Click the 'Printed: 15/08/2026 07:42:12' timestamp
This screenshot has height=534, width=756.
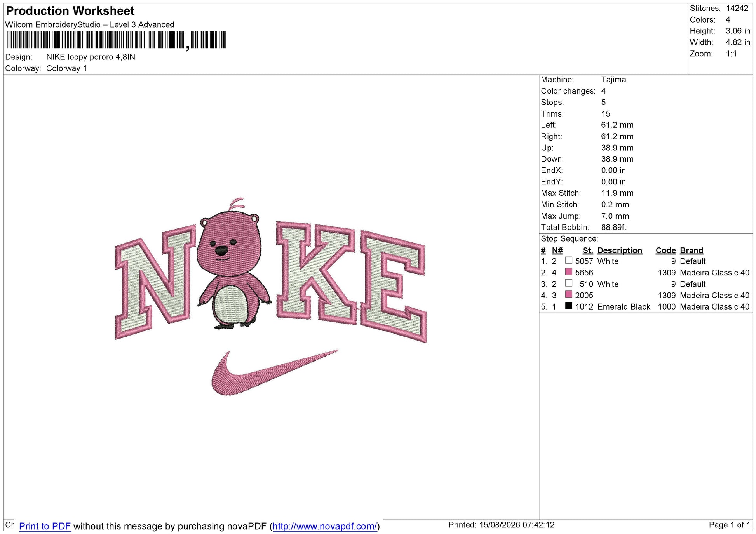[502, 525]
